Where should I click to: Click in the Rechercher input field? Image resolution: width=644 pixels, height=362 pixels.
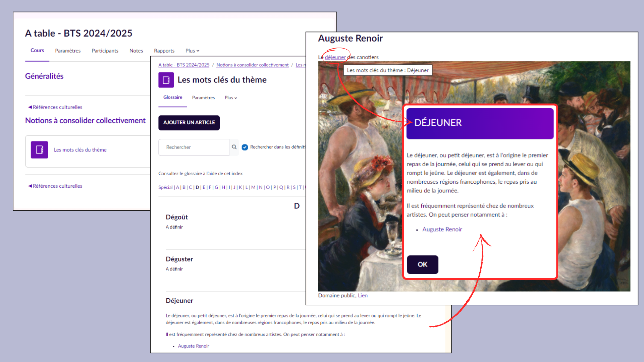(194, 147)
